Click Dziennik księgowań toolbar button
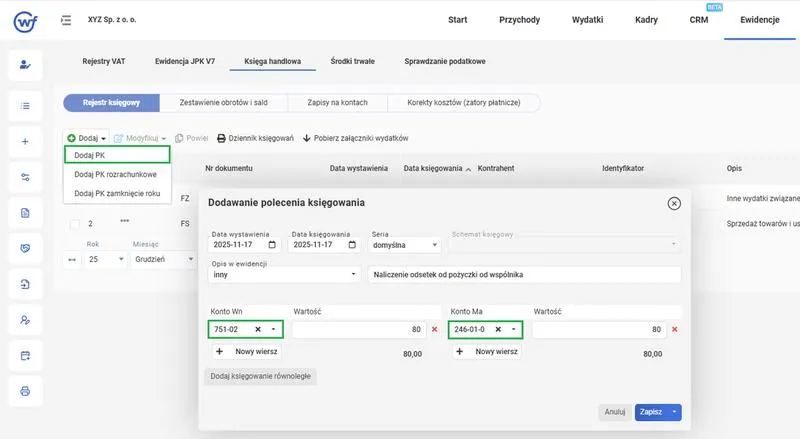Screen dimensions: 800x439 [256, 138]
